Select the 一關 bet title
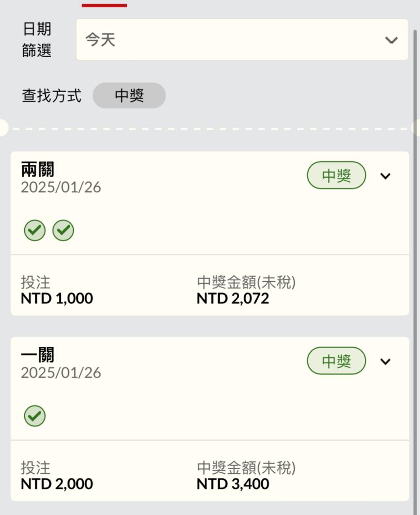Screen dimensions: 420x515 38,355
